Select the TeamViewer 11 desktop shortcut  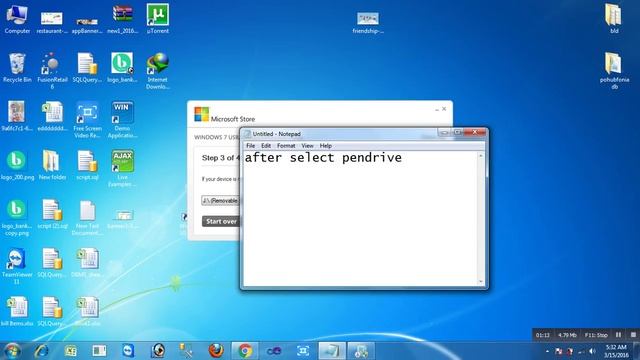click(x=17, y=266)
